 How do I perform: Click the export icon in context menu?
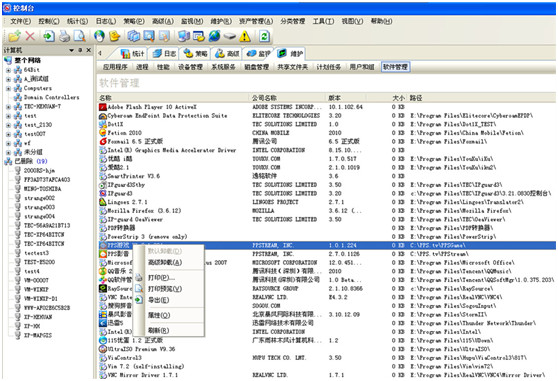tap(139, 300)
